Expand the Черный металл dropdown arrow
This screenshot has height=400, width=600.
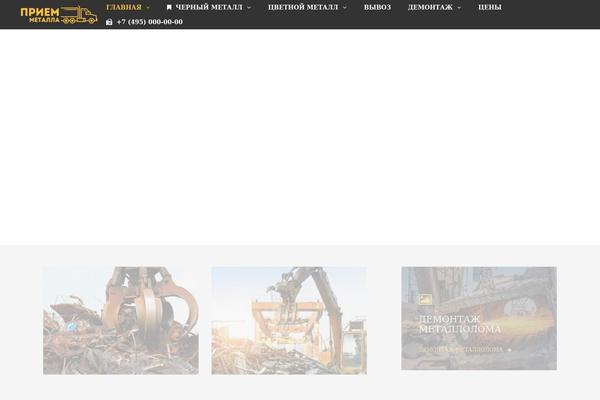(x=249, y=8)
